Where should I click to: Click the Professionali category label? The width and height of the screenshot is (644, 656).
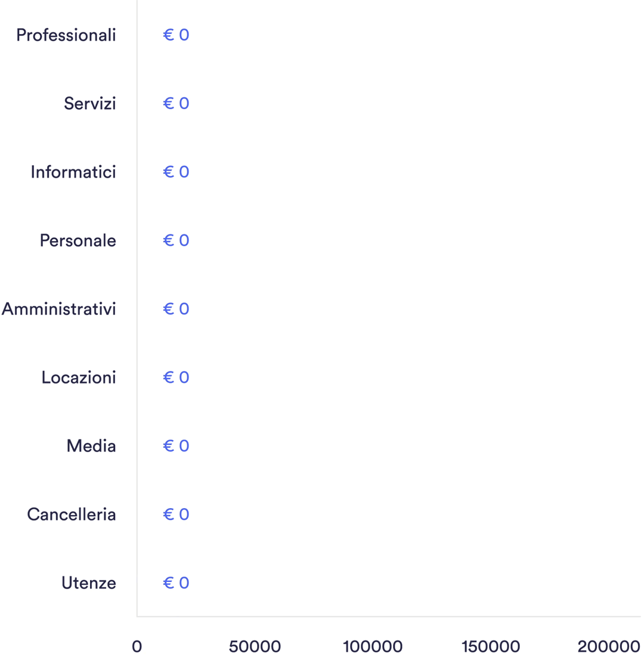66,35
